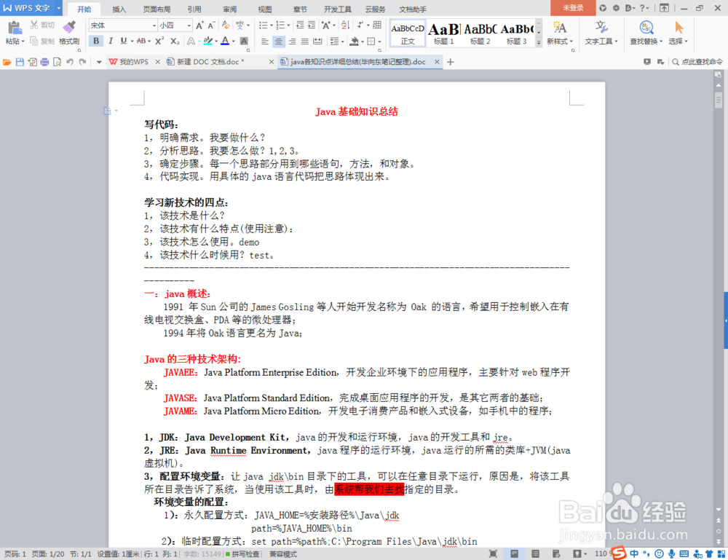The height and width of the screenshot is (560, 728).
Task: Expand the highlight color dropdown arrow
Action: (x=216, y=42)
